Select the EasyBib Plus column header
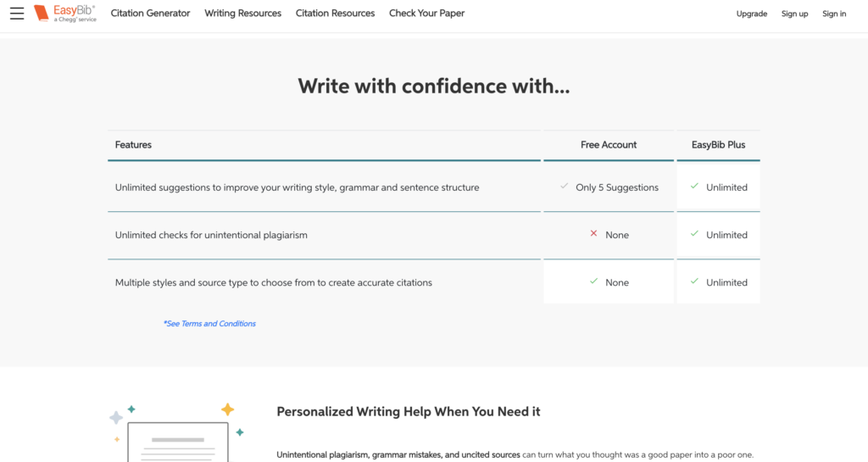Viewport: 868px width, 462px height. click(718, 145)
